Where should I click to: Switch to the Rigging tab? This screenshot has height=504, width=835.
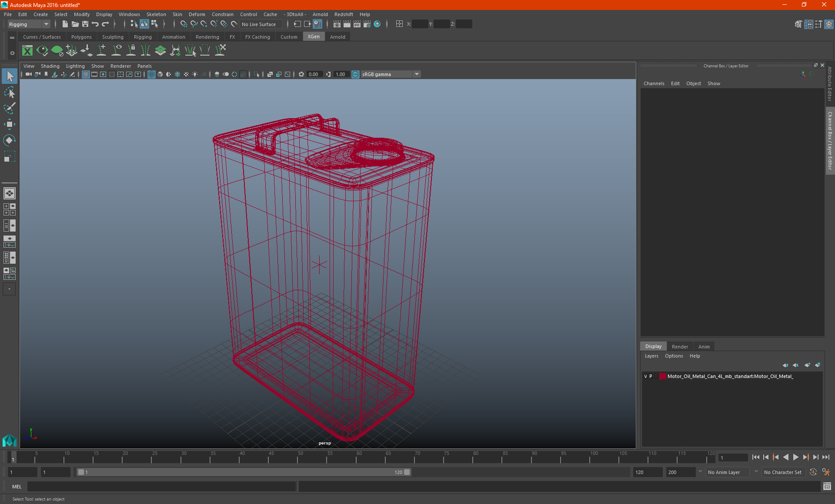point(141,37)
